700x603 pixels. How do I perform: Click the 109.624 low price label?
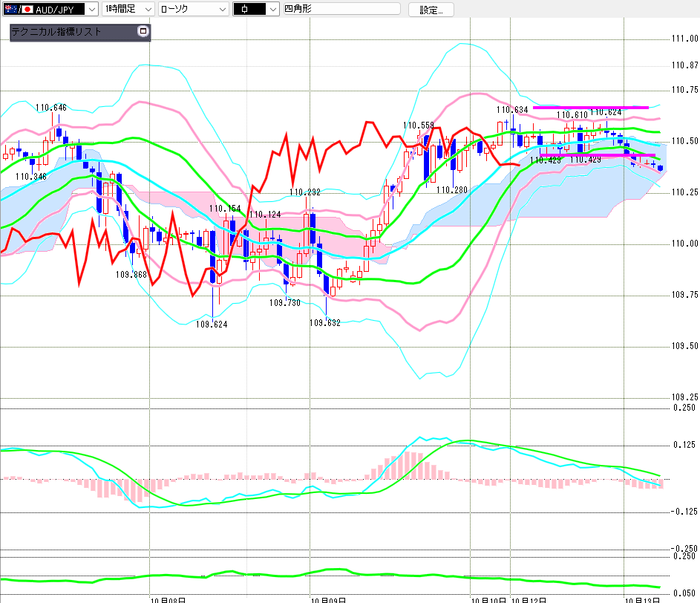point(212,325)
